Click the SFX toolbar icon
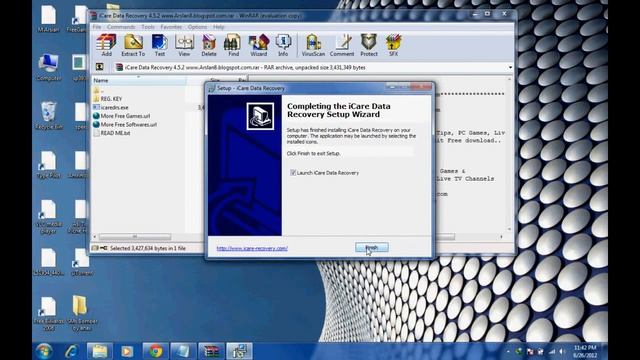The image size is (640, 360). pos(393,45)
